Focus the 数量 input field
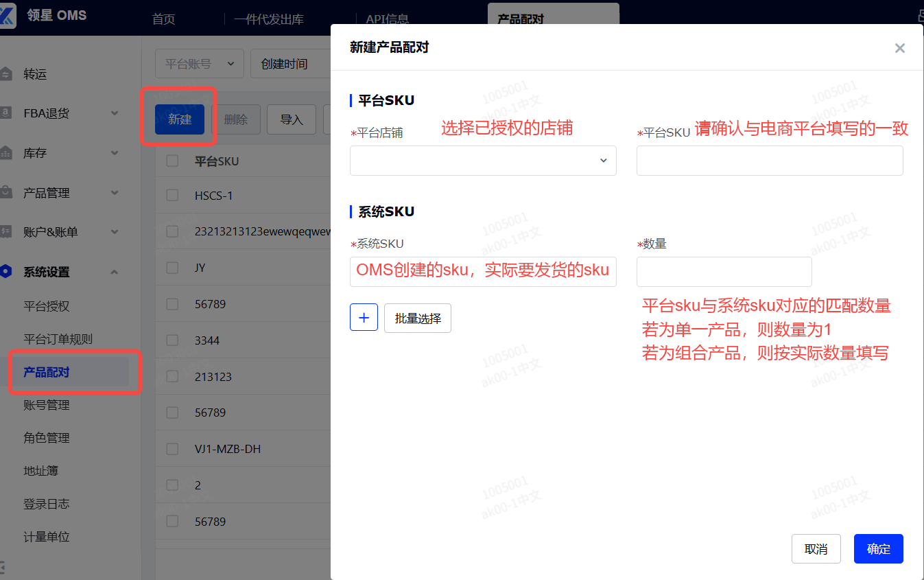924x580 pixels. click(724, 272)
